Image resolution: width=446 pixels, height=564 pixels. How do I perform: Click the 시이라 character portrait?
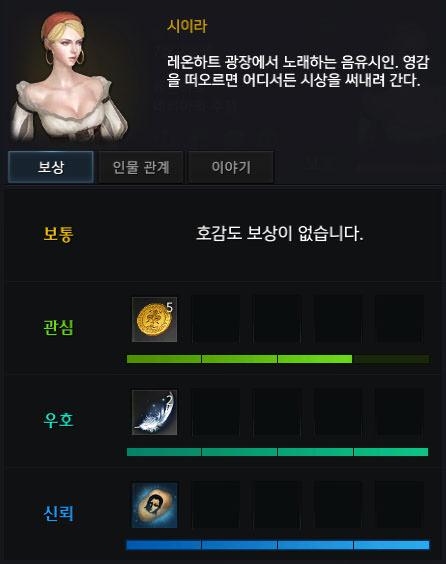click(x=68, y=76)
